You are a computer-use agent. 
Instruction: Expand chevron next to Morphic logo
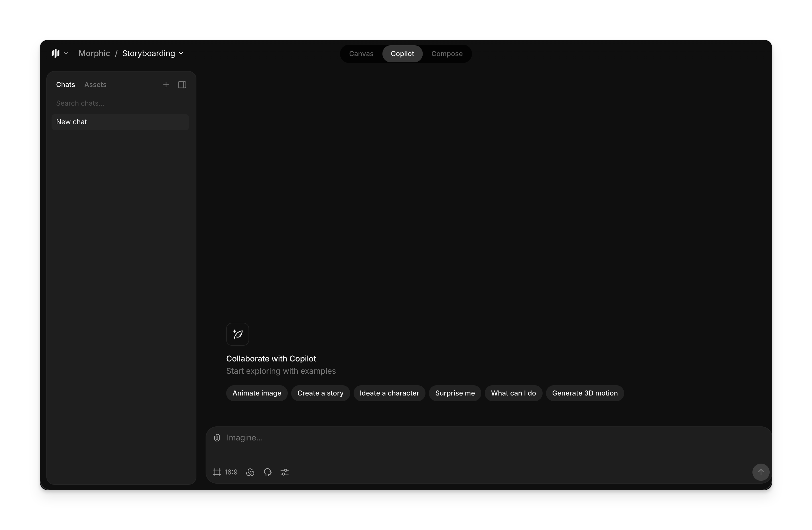tap(66, 53)
